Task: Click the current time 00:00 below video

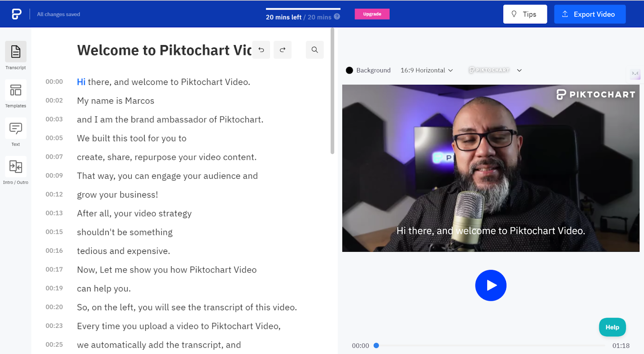Action: [x=360, y=346]
